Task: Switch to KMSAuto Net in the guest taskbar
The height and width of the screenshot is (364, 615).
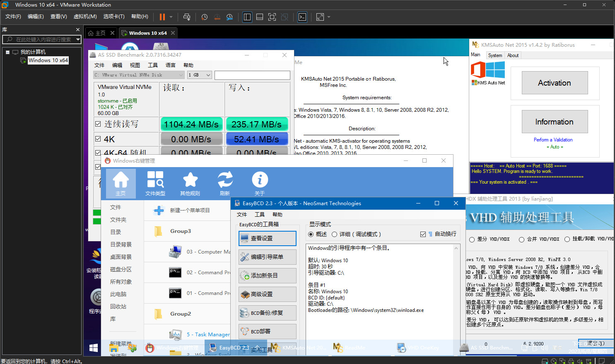Action: (x=298, y=348)
